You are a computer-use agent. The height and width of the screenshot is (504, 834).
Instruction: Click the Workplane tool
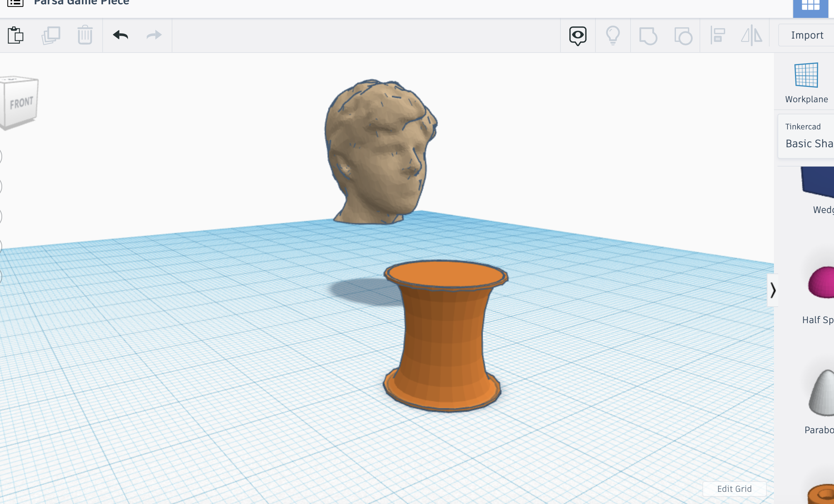coord(806,75)
